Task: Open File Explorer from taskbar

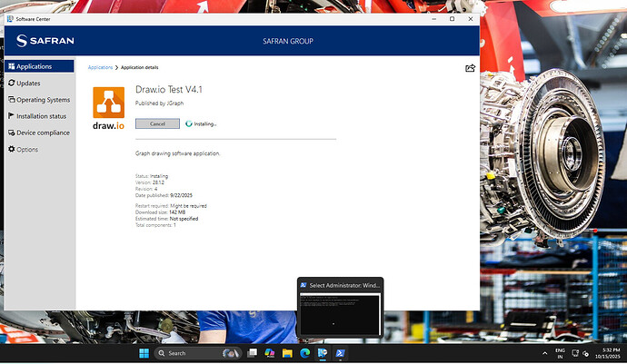Action: 287,353
